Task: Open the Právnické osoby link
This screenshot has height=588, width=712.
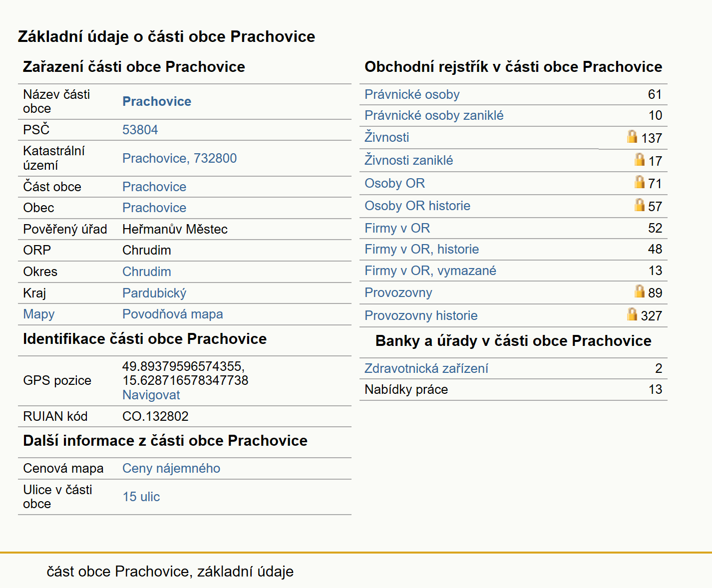Action: [x=412, y=94]
